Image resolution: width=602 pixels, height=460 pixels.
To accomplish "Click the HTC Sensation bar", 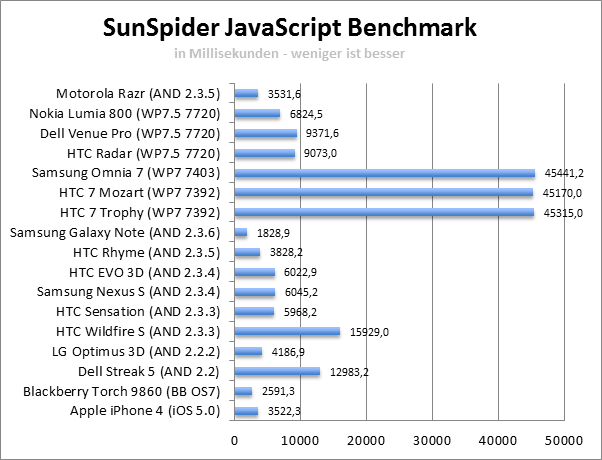I will 254,311.
